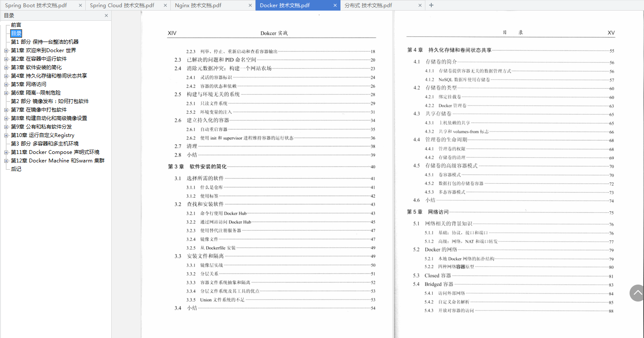Select the Docker 技术文档.pdf tab

pos(285,6)
